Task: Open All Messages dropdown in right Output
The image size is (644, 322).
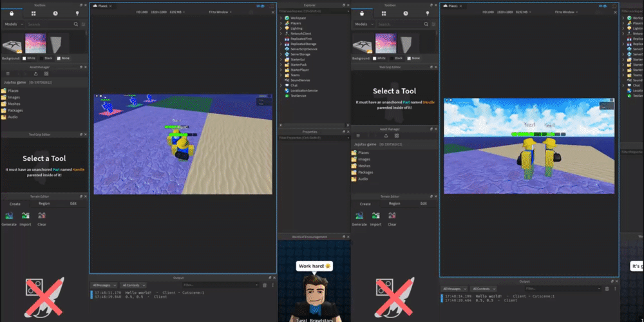Action: coord(455,289)
